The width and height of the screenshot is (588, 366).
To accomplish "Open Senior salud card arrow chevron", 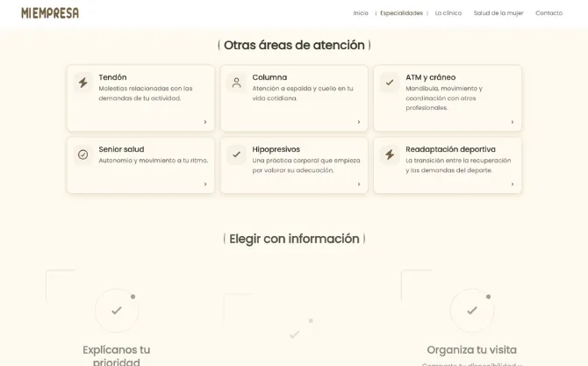I will (205, 184).
